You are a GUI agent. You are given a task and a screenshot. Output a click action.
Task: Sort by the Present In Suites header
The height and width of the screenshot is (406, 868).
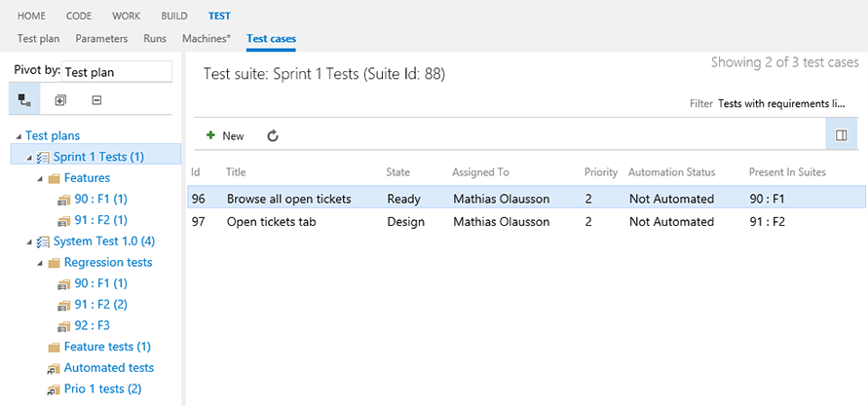pyautogui.click(x=787, y=172)
